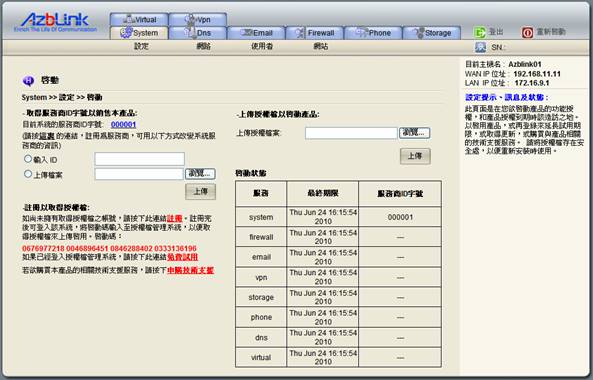Click the red restart power icon
The width and height of the screenshot is (593, 380).
[x=527, y=33]
